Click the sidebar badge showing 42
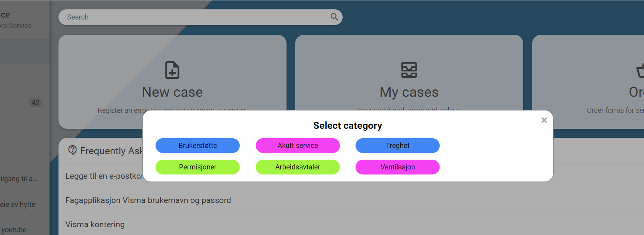644x235 pixels. point(35,103)
